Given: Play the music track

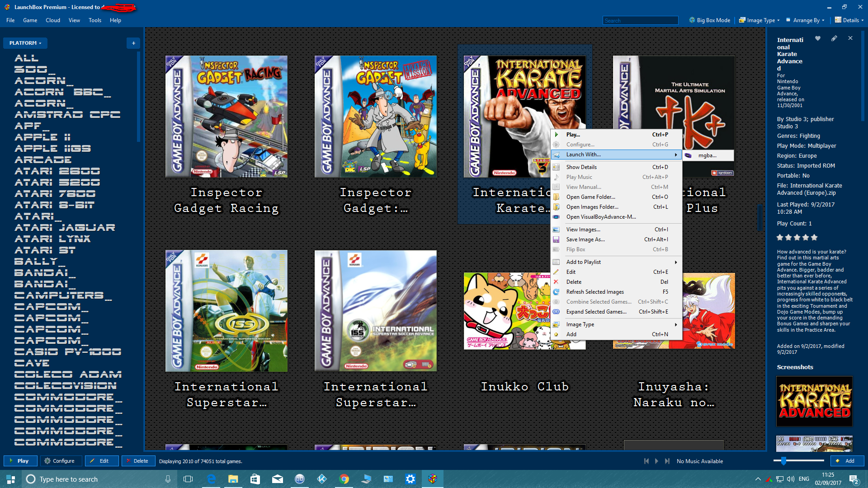Looking at the screenshot, I should pos(657,461).
